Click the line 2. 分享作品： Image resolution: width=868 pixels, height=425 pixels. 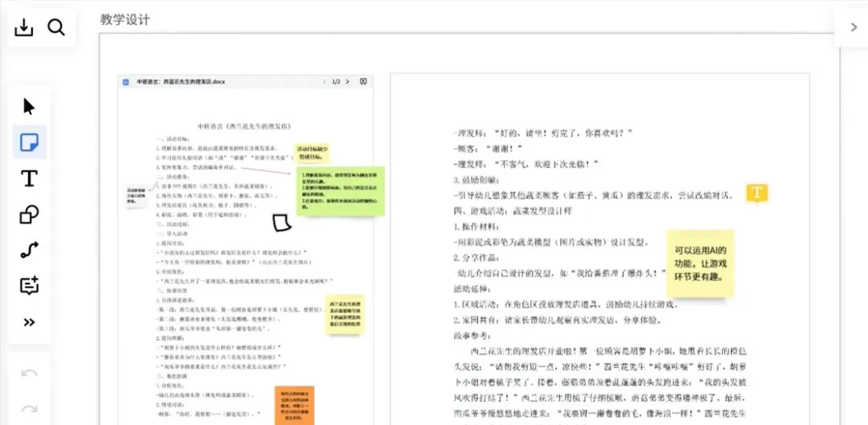477,258
